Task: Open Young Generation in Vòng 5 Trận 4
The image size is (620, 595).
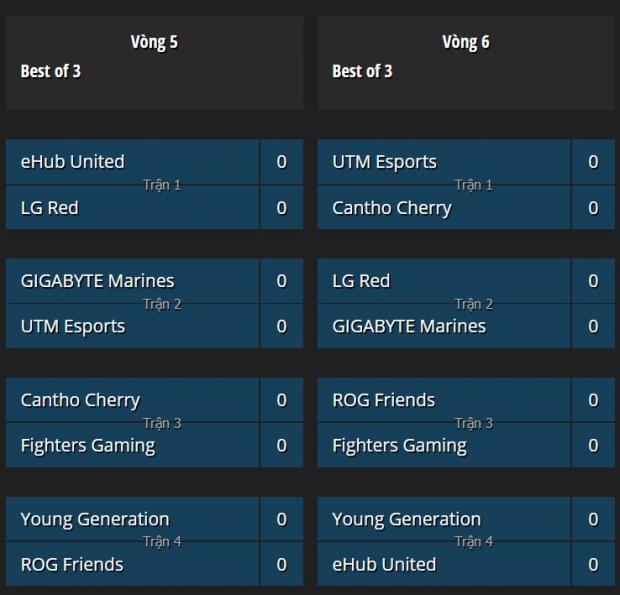Action: (95, 518)
